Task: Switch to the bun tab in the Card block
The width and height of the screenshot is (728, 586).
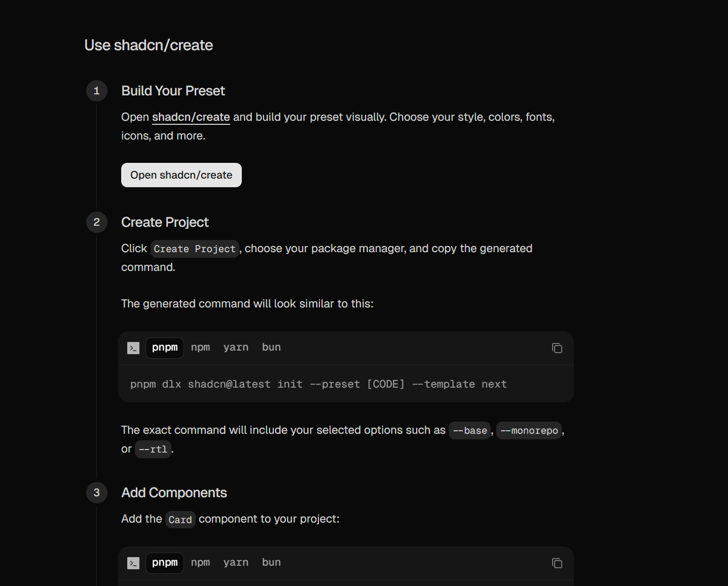Action: [x=271, y=562]
